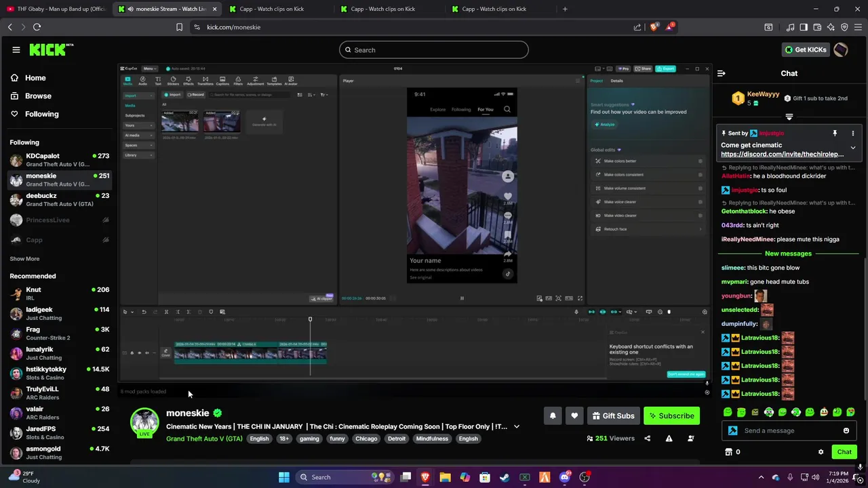Click the Subscribe button
The width and height of the screenshot is (868, 488).
pos(671,415)
